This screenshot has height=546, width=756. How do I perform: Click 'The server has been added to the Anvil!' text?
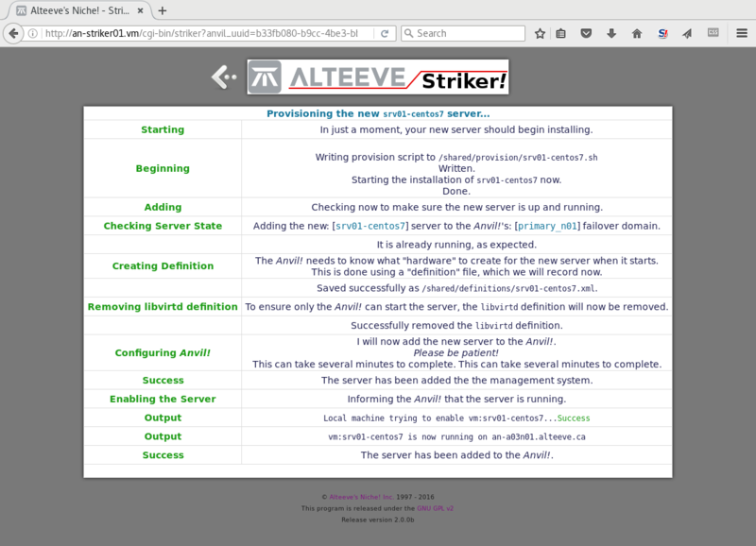tap(456, 455)
